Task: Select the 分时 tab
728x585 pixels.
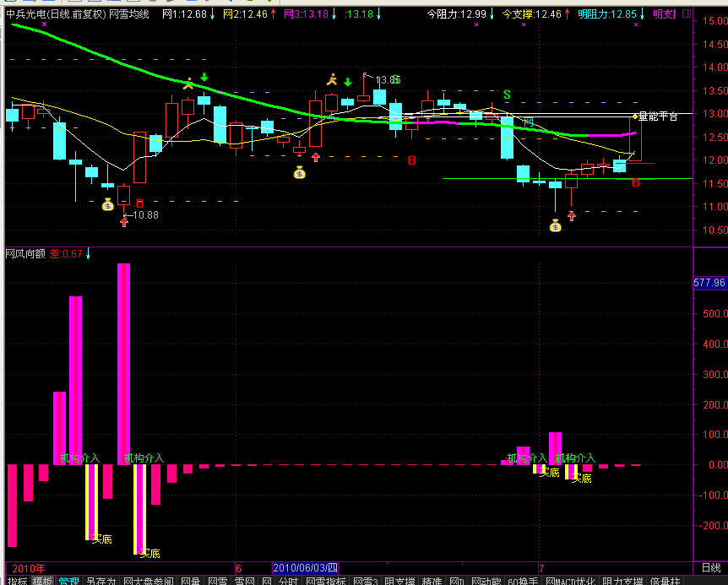Action: (x=288, y=581)
